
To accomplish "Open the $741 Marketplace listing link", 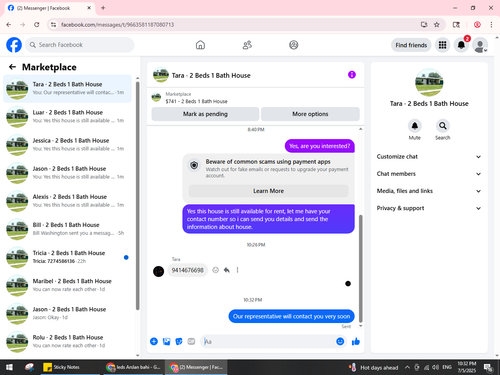I will (197, 101).
